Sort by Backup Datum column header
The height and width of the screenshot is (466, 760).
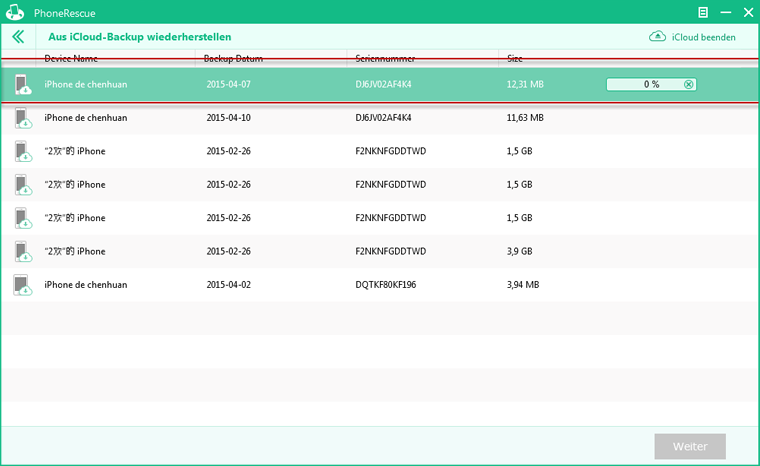pos(233,59)
